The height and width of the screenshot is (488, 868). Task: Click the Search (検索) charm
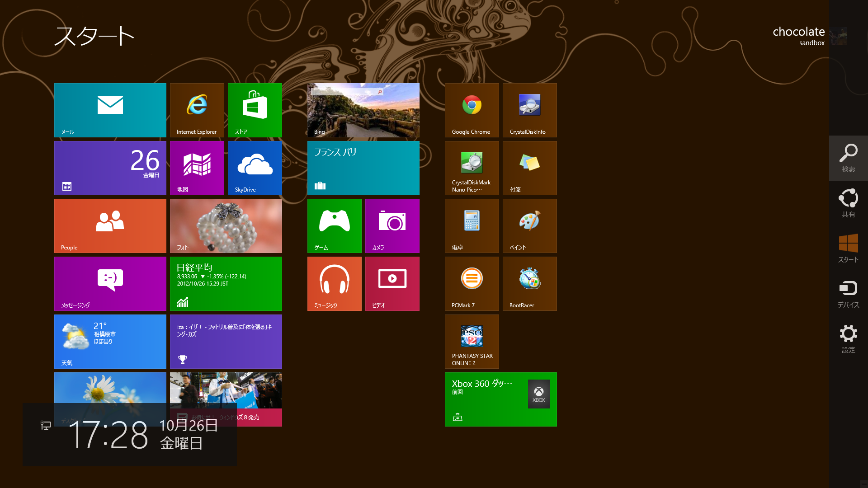[848, 158]
